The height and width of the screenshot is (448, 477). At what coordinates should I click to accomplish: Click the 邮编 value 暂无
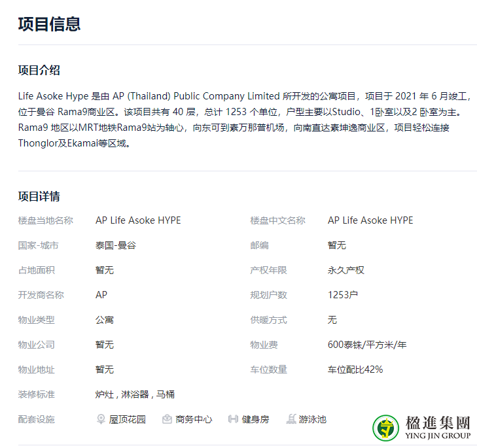click(337, 245)
